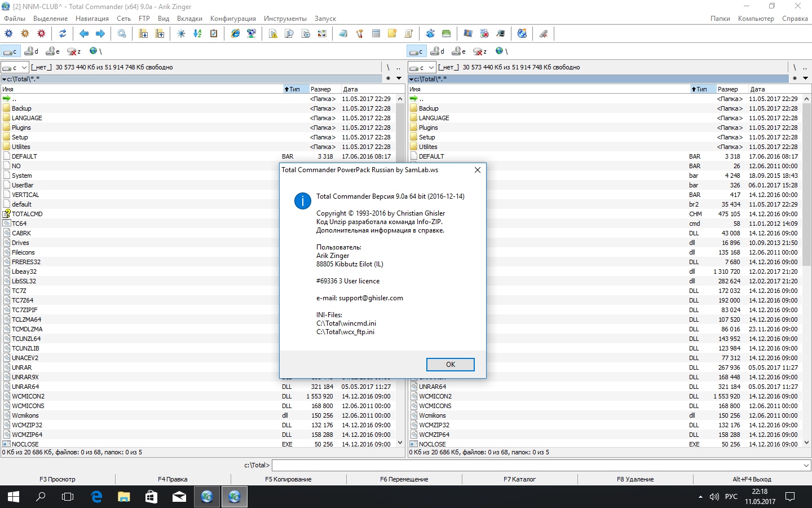Open the Конфигурация menu
Screen dimensions: 812x508
233,19
